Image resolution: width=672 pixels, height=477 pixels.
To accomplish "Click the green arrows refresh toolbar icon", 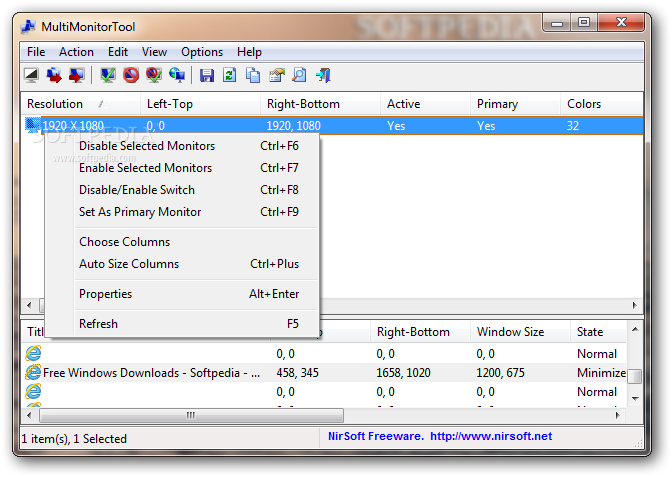I will click(230, 75).
